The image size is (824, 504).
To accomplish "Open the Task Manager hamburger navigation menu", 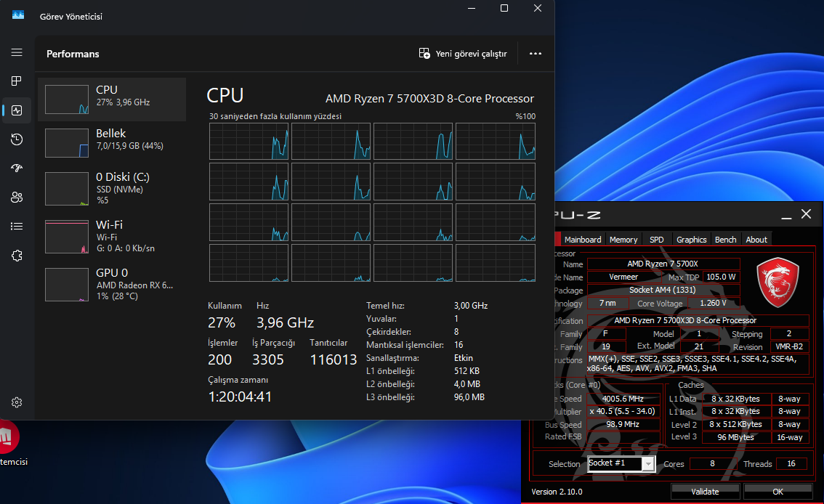I will point(17,52).
